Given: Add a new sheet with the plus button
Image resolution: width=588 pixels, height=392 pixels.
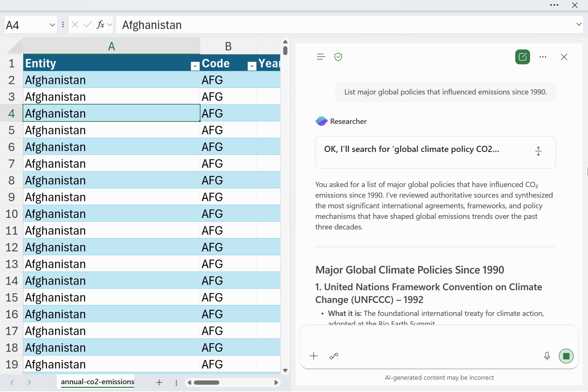Looking at the screenshot, I should (159, 382).
